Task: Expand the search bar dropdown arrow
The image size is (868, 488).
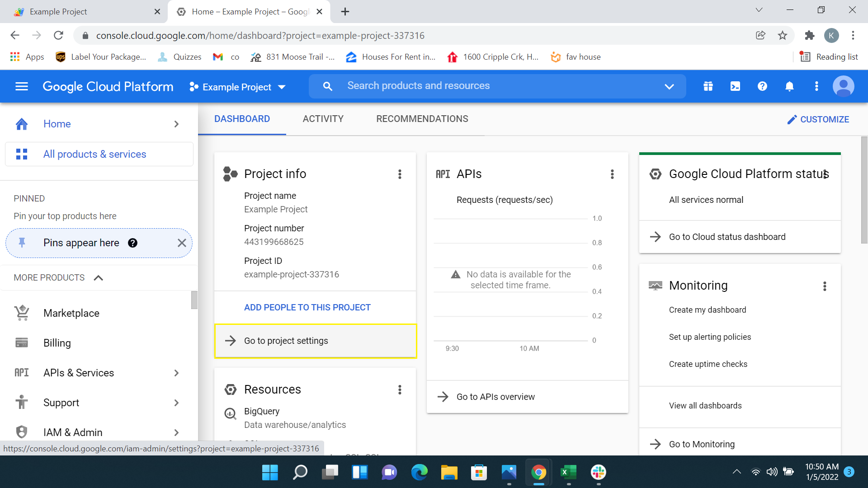Action: click(669, 86)
